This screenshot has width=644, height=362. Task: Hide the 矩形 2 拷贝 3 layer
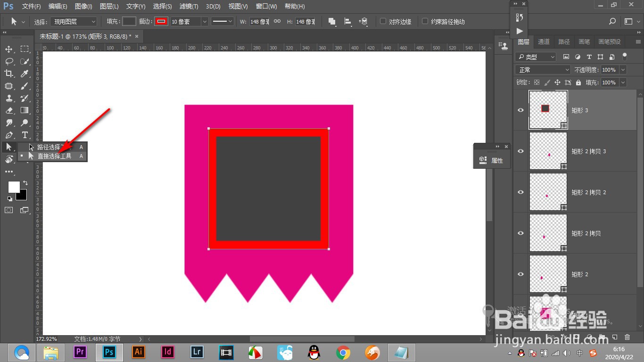[x=521, y=151]
